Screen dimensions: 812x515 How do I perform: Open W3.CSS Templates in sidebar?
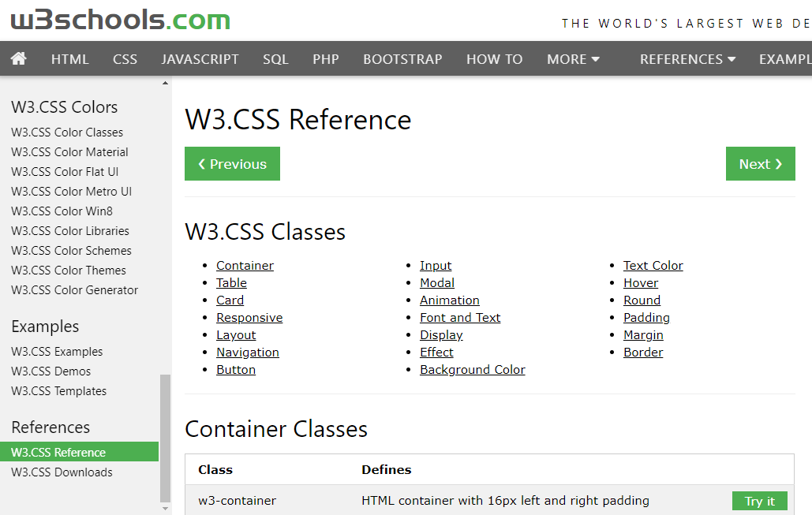58,391
